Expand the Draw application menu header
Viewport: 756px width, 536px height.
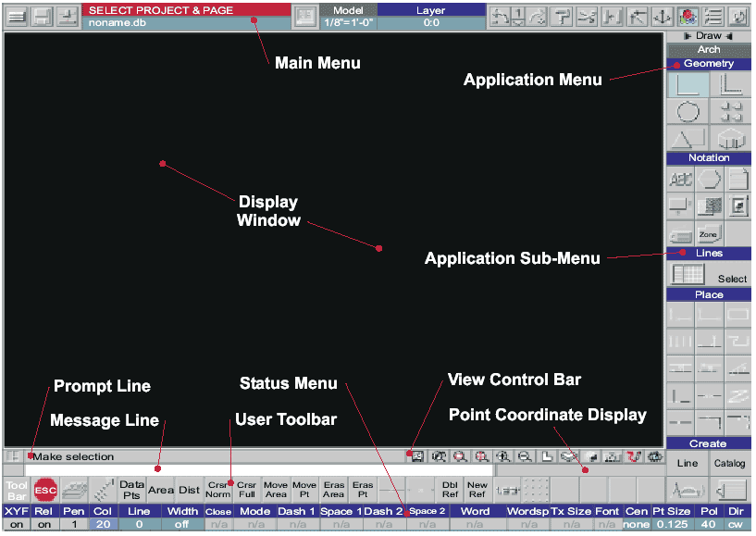click(x=709, y=36)
